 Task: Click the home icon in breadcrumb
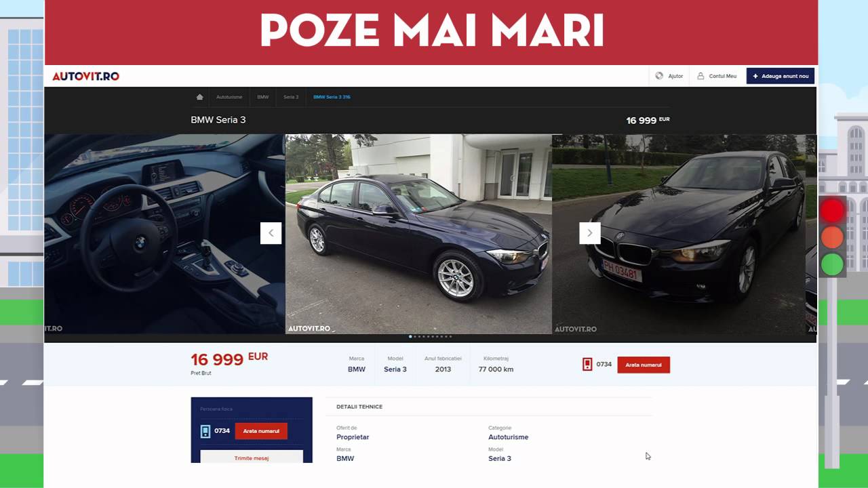(x=199, y=97)
